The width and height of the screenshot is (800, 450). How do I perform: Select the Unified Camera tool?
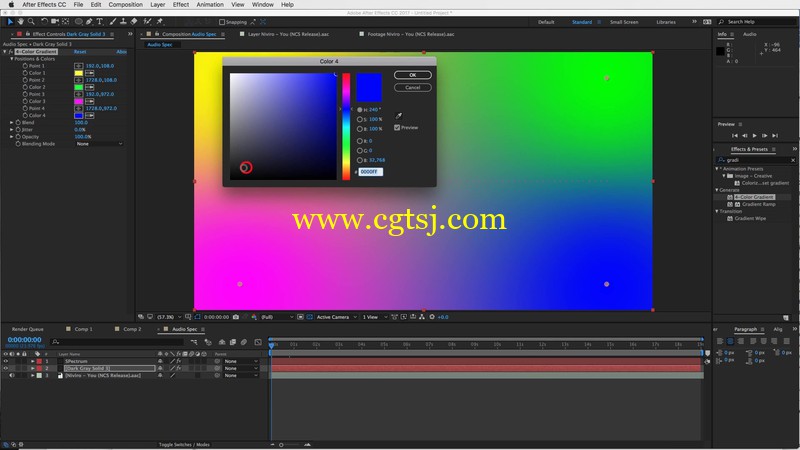pos(55,21)
